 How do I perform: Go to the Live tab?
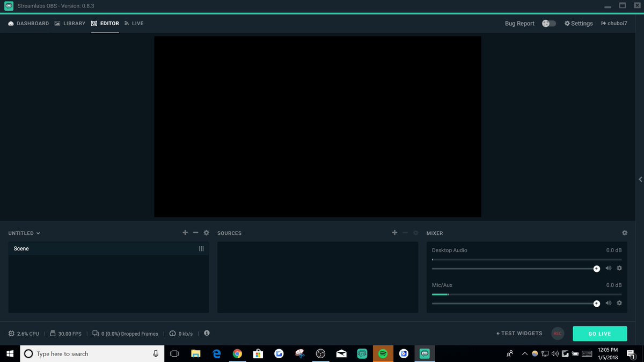point(134,24)
